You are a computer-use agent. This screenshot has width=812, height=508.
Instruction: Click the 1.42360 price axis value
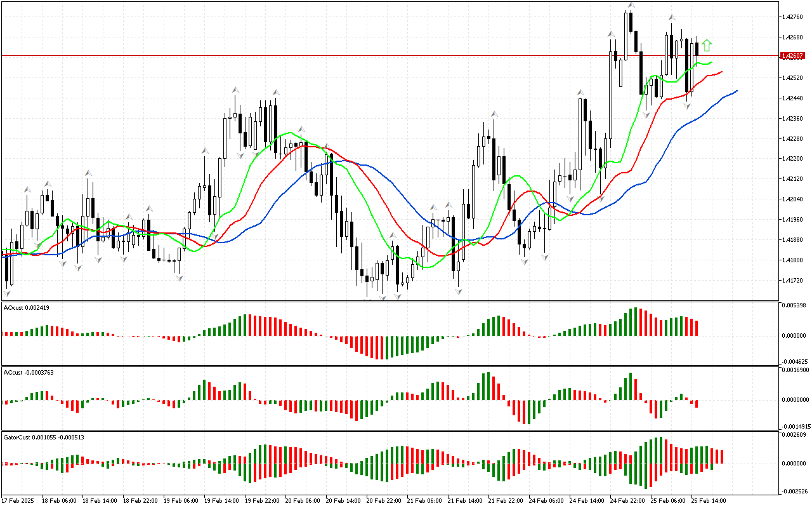[x=794, y=118]
